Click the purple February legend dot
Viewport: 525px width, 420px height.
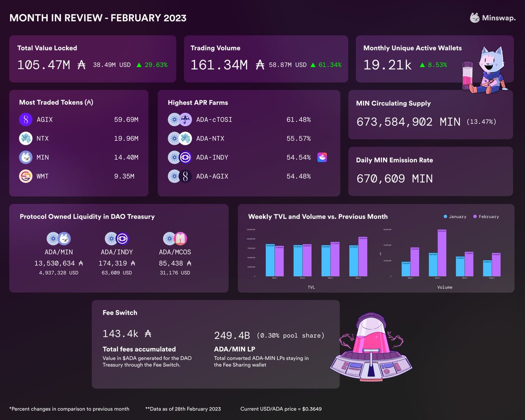(x=475, y=217)
